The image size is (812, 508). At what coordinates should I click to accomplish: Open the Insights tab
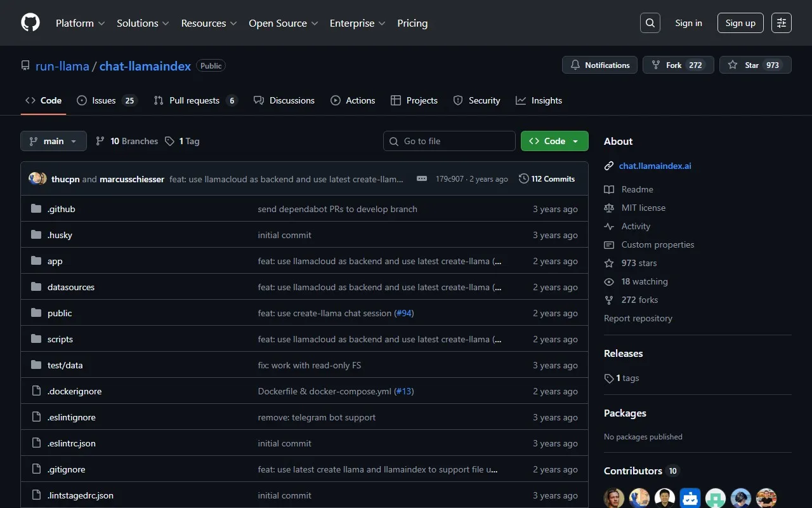click(539, 100)
